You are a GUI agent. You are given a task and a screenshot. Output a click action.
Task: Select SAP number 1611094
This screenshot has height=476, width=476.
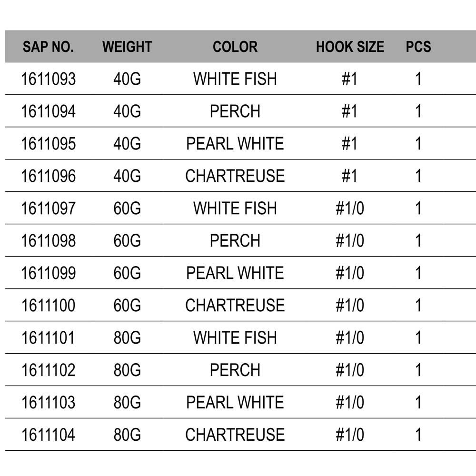tap(48, 111)
